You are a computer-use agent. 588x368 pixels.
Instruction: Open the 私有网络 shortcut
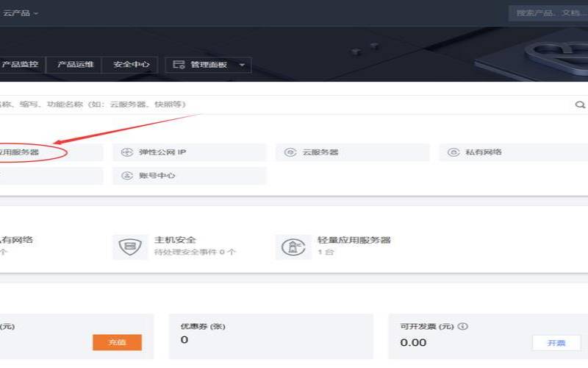(x=514, y=152)
